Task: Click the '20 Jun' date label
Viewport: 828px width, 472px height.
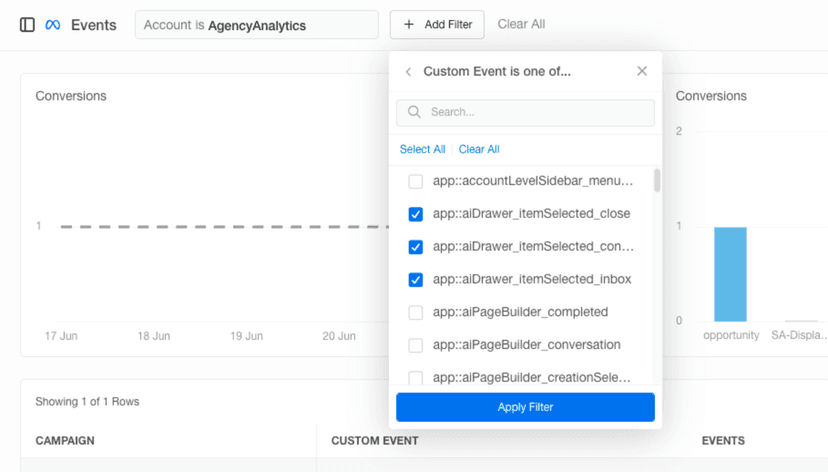Action: coord(339,336)
